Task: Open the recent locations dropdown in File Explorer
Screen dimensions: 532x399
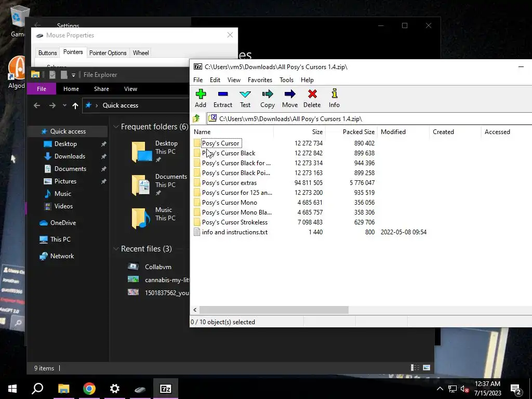Action: point(64,105)
